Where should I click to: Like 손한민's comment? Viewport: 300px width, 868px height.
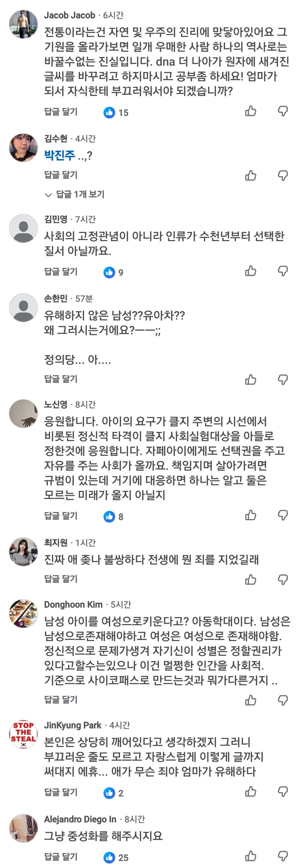coord(250,379)
